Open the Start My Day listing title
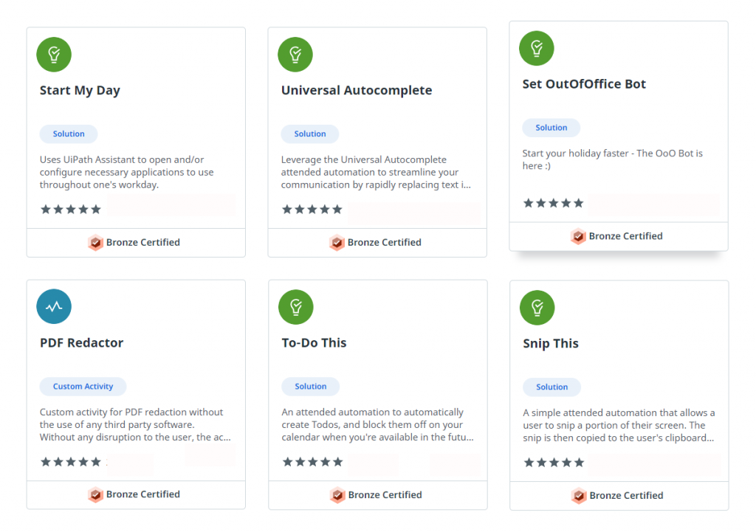 80,91
